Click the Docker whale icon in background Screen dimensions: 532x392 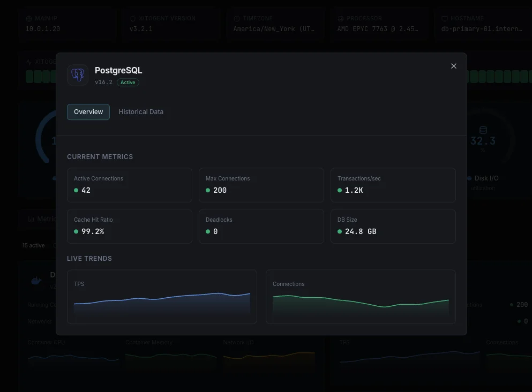36,281
